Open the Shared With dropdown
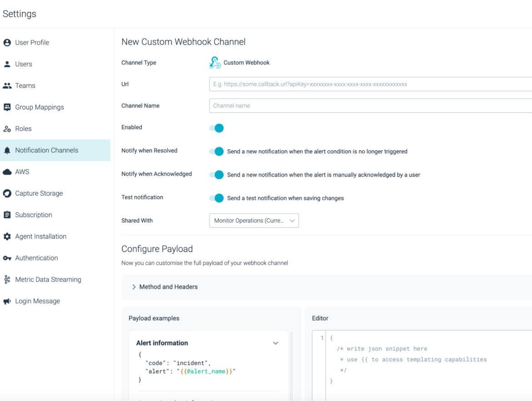532x401 pixels. (254, 220)
